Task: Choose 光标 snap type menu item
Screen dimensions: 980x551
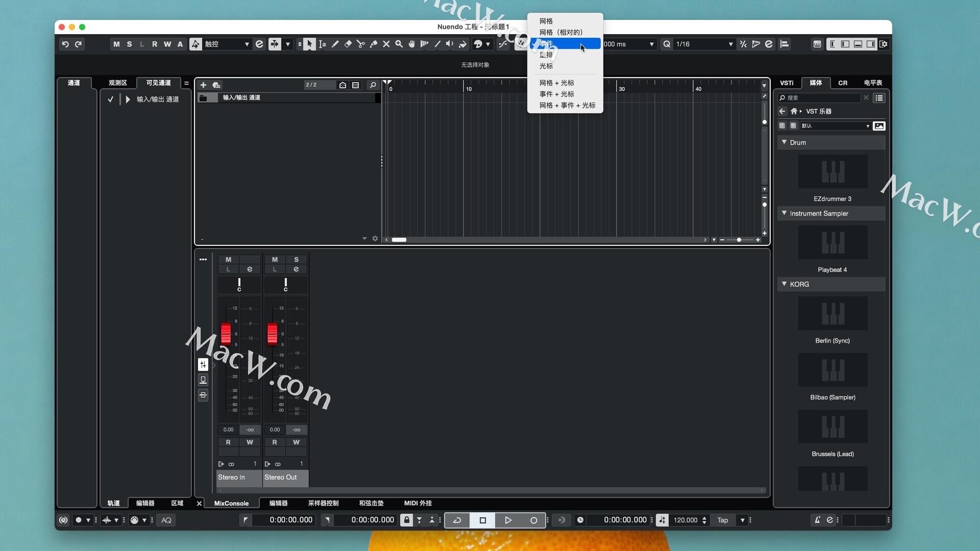Action: [565, 66]
